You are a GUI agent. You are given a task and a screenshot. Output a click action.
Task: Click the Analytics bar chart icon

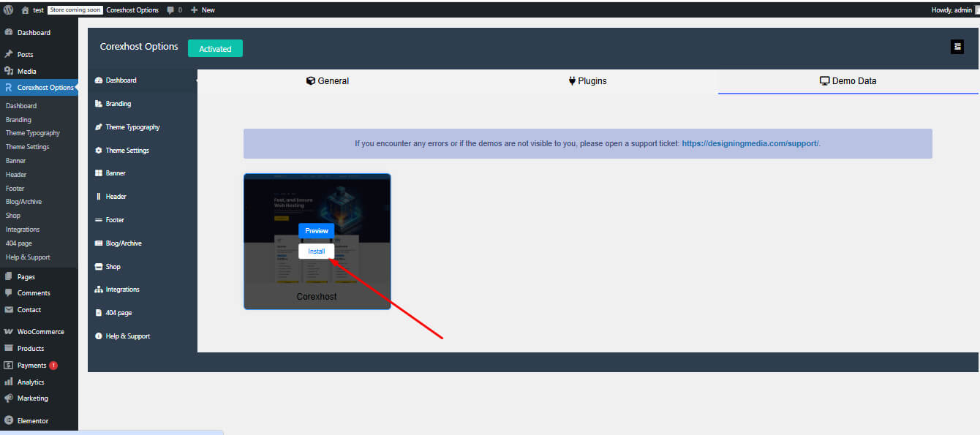(9, 382)
